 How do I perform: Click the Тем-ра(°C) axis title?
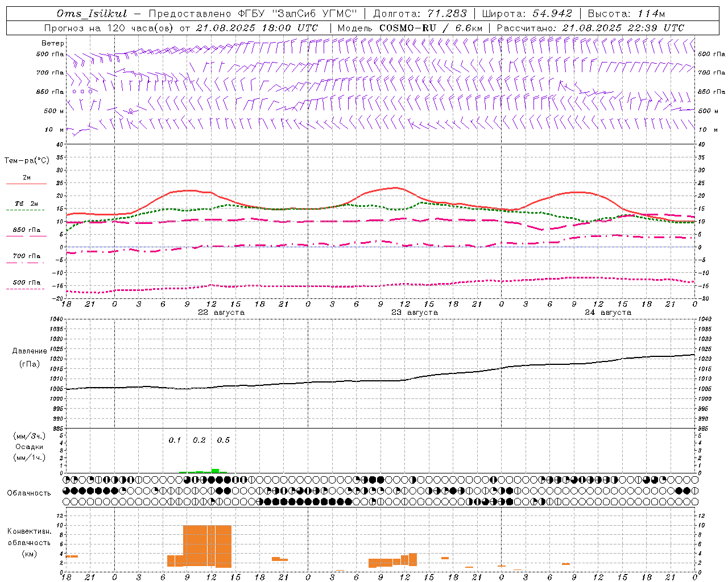(x=27, y=160)
